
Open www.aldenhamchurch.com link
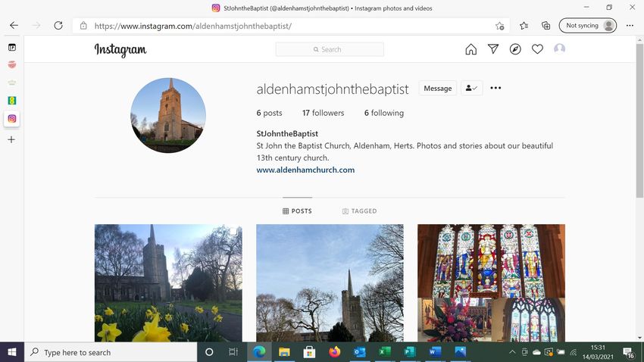point(305,170)
